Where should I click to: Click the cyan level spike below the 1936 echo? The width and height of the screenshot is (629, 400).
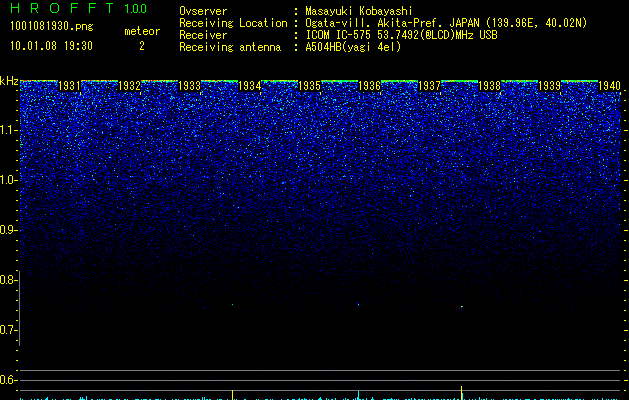click(x=358, y=395)
